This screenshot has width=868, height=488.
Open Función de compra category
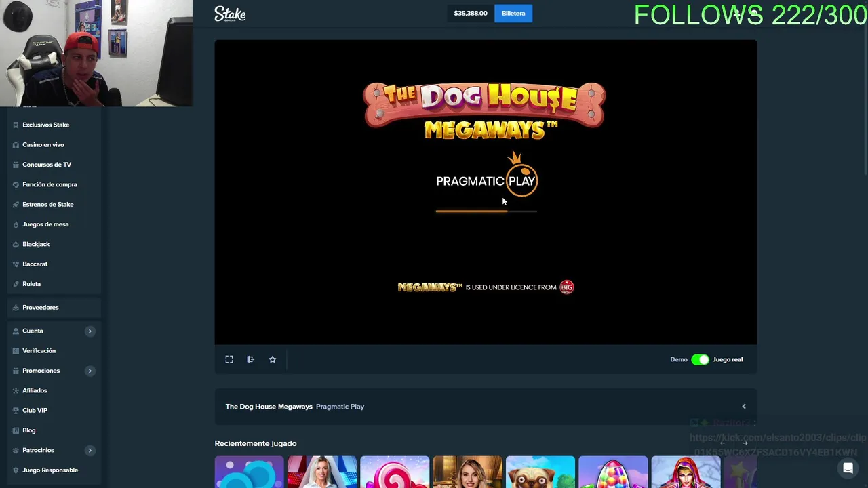point(50,184)
